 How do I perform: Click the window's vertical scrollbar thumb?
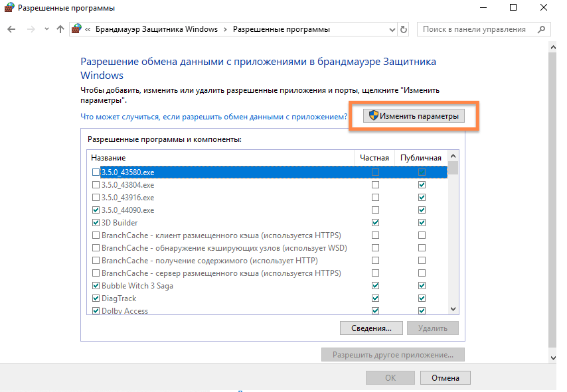552,201
